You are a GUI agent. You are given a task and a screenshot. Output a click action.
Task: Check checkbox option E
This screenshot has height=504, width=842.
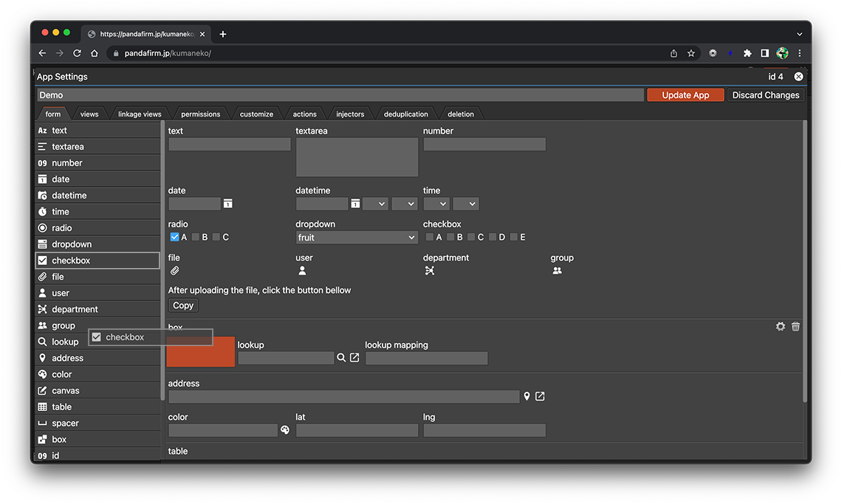[514, 238]
